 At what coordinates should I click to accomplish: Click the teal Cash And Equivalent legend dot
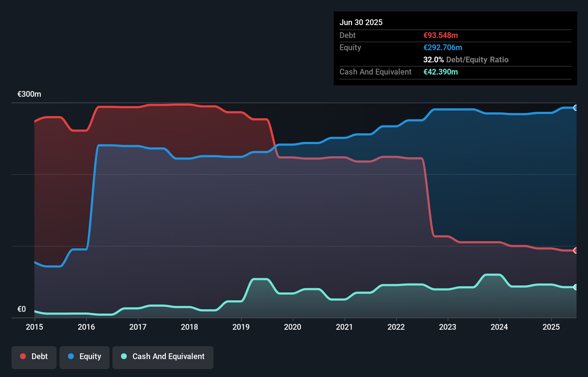click(124, 356)
